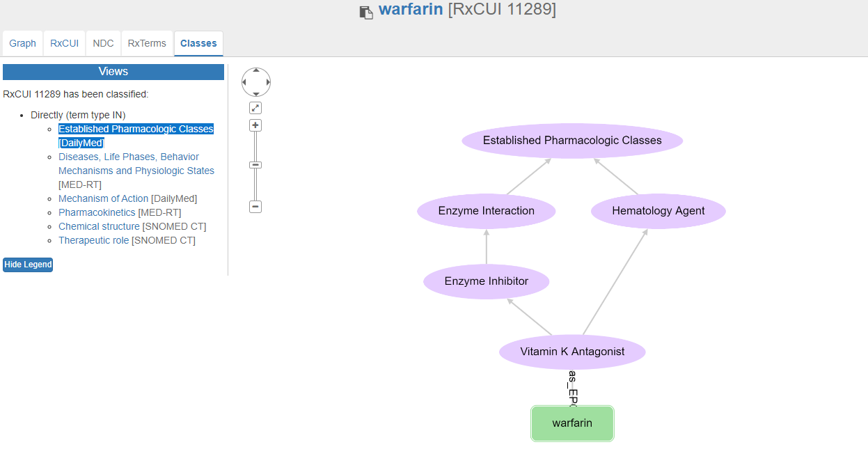Switch to the RxTerms tab
Image resolution: width=868 pixels, height=456 pixels.
[147, 43]
